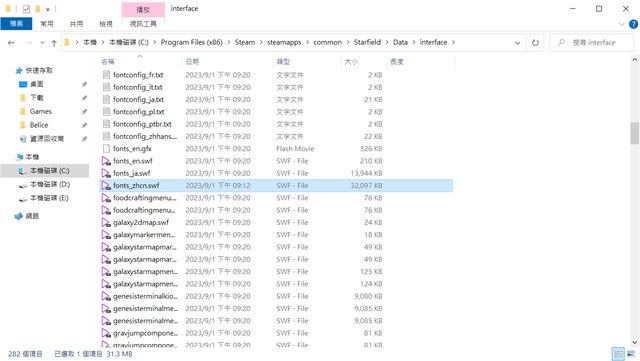
Task: Open the Help question mark icon
Action: (x=633, y=24)
